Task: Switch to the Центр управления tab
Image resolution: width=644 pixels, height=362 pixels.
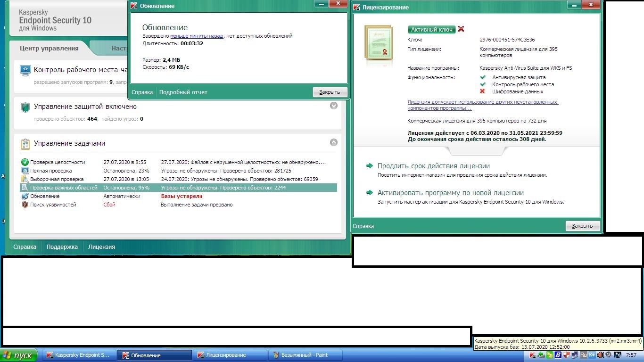Action: click(49, 48)
